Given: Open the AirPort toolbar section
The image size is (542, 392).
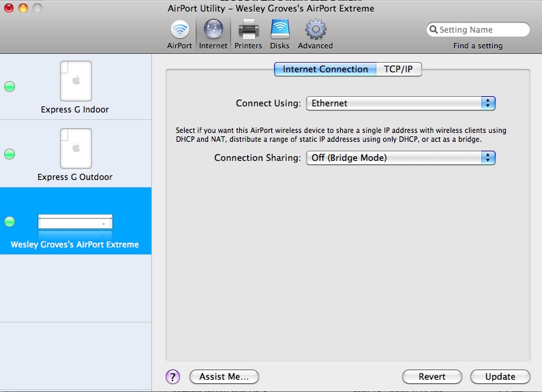Looking at the screenshot, I should (180, 34).
